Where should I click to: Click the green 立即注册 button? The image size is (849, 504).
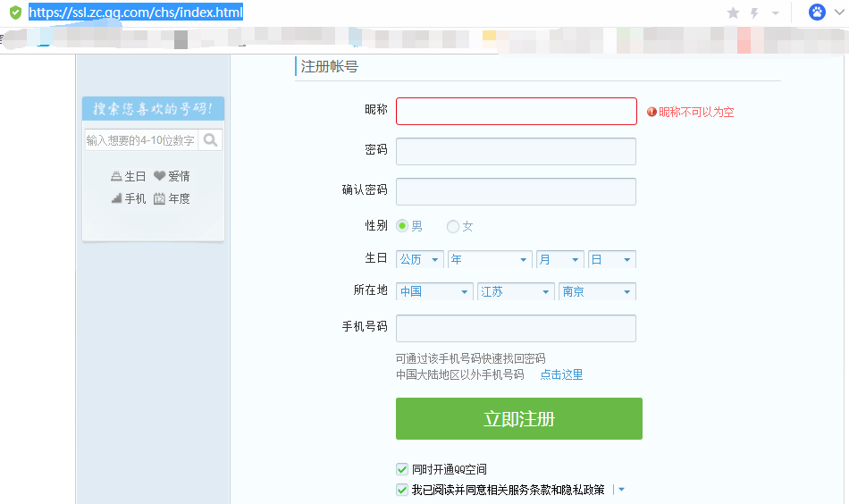518,418
